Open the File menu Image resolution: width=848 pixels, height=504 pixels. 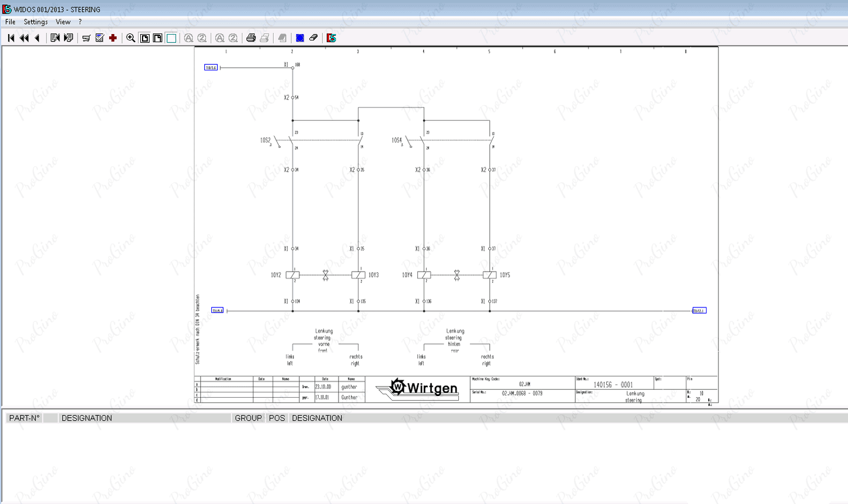click(11, 22)
